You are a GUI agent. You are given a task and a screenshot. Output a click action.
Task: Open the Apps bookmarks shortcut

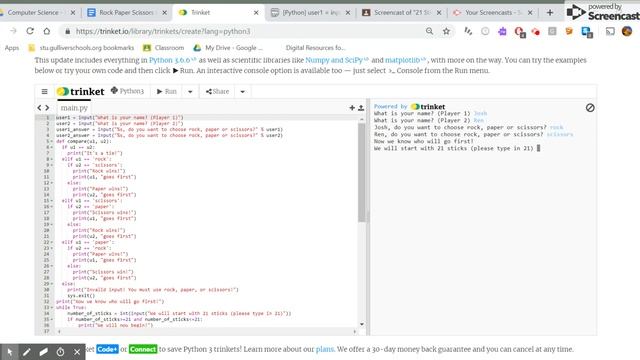point(12,48)
